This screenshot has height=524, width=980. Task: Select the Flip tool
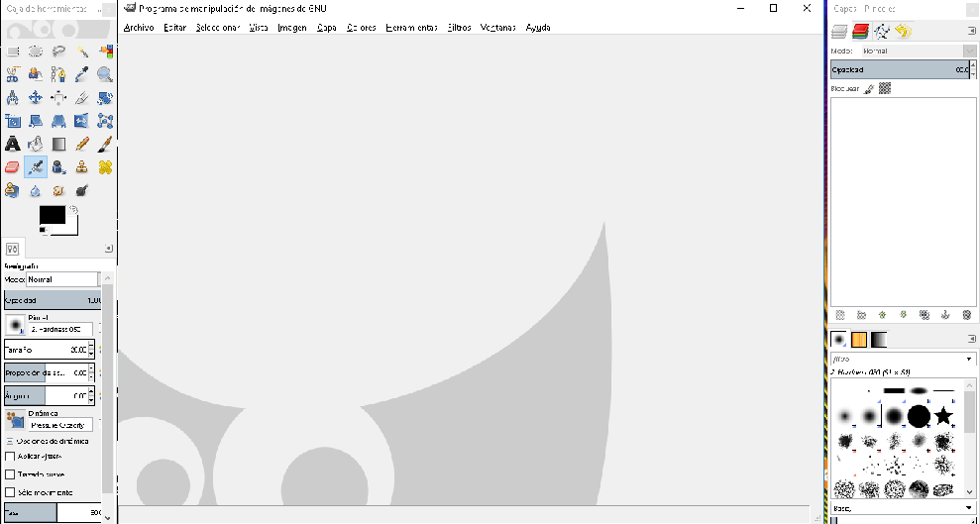pos(82,121)
